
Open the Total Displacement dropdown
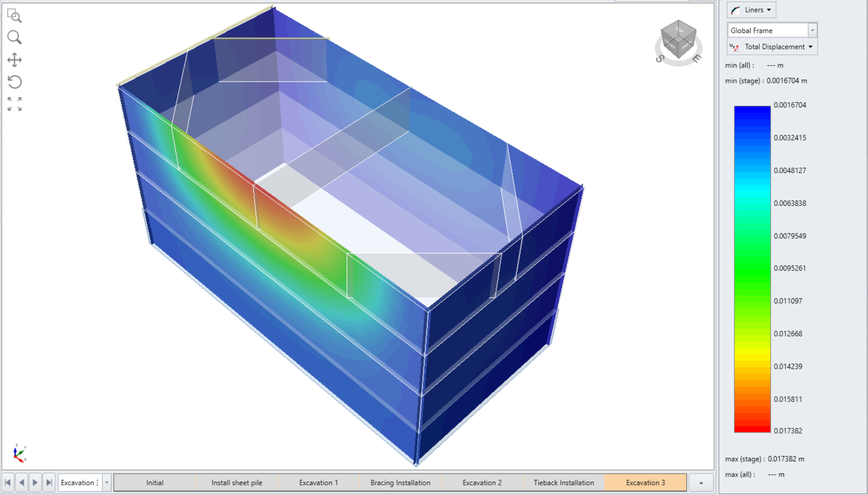(x=772, y=47)
